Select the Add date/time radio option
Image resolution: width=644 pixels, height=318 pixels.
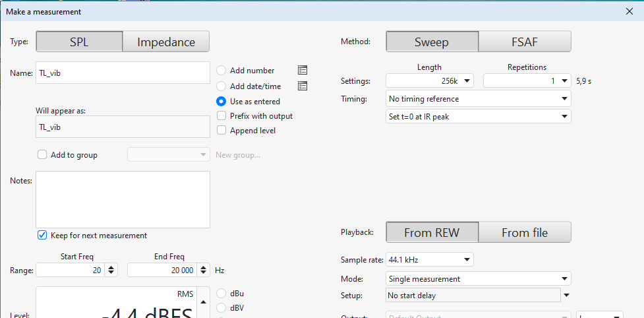[221, 86]
